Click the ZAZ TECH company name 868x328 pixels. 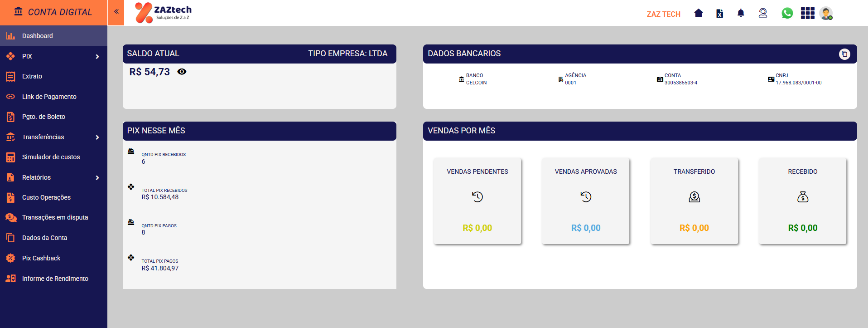click(663, 14)
